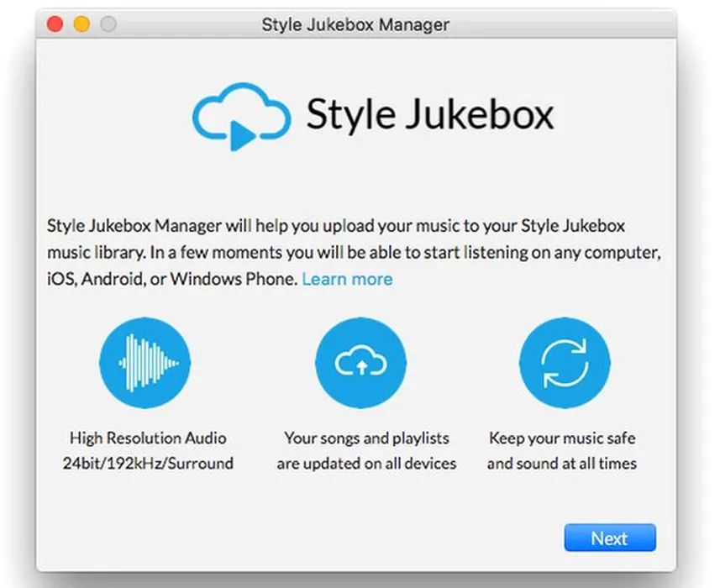
Task: Select the High Resolution Audio caption
Action: coord(148,438)
